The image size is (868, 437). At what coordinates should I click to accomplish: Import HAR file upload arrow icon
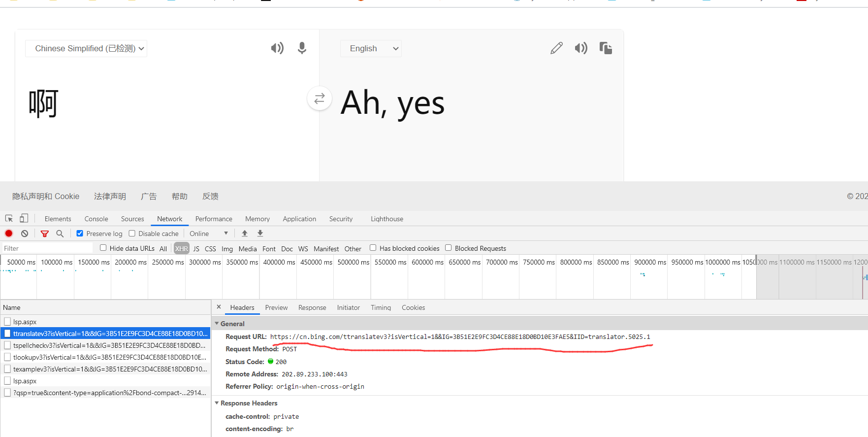(245, 234)
